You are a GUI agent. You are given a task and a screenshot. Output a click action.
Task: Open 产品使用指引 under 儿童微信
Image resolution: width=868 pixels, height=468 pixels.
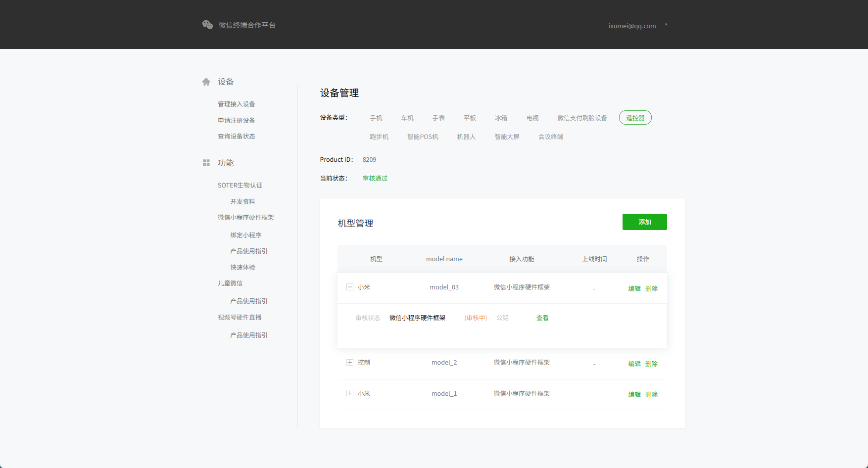pos(249,301)
